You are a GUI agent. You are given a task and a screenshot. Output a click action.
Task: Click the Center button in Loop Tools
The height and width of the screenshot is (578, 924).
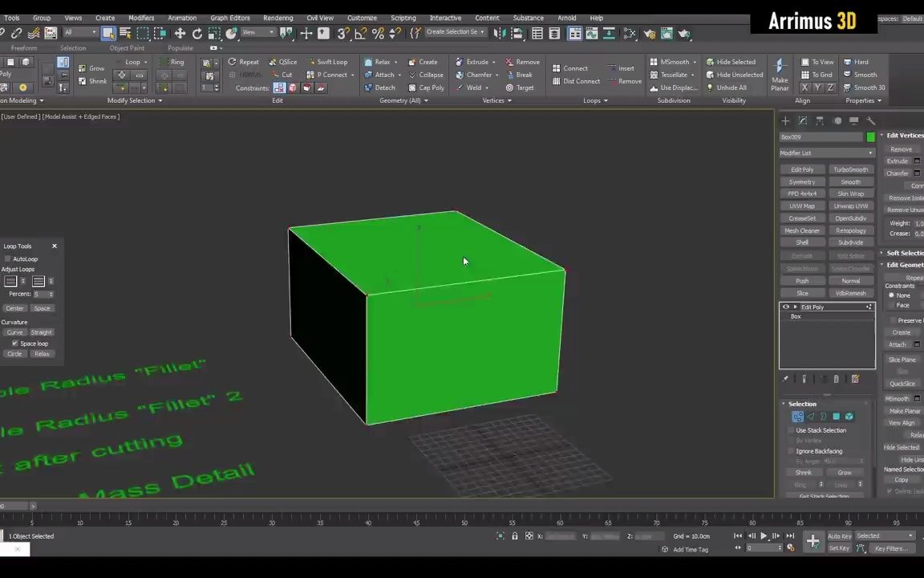pyautogui.click(x=14, y=308)
